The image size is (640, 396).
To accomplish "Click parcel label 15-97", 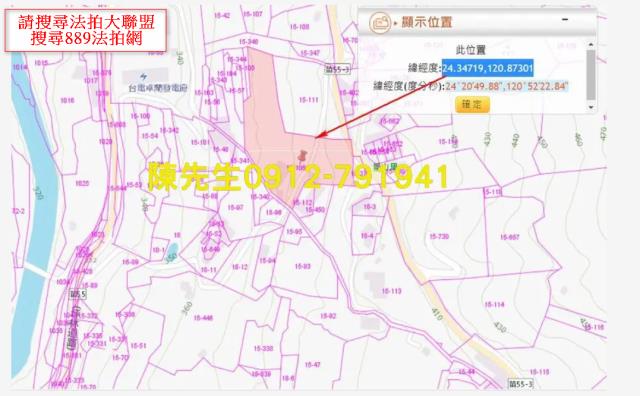I will (x=236, y=207).
